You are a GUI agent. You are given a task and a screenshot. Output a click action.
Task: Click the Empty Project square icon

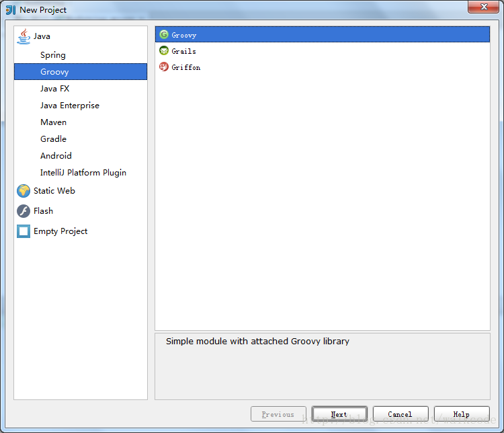click(24, 231)
